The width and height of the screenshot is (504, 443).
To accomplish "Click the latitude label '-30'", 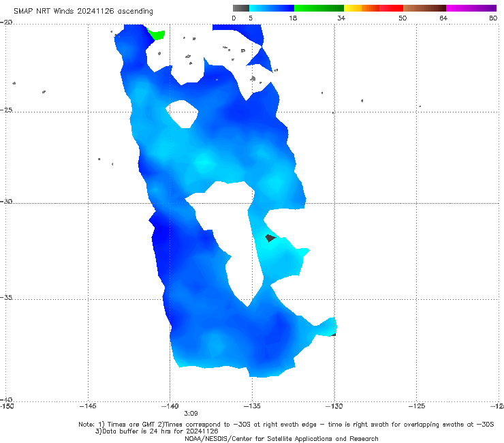I will 7,201.
